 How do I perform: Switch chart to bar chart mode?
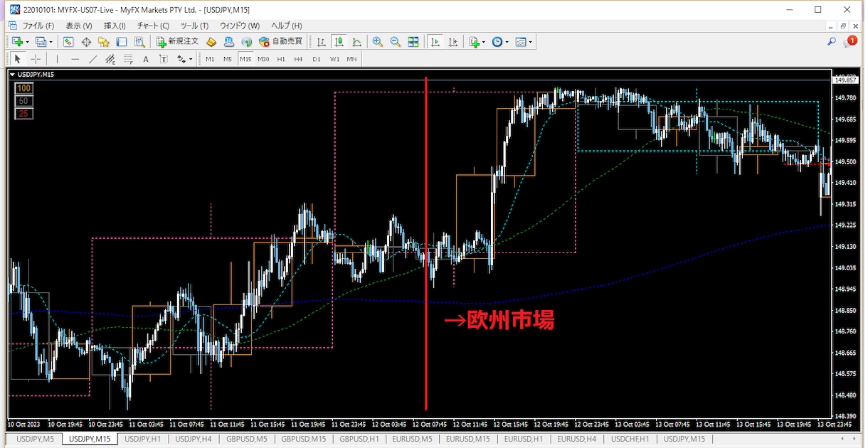point(322,42)
